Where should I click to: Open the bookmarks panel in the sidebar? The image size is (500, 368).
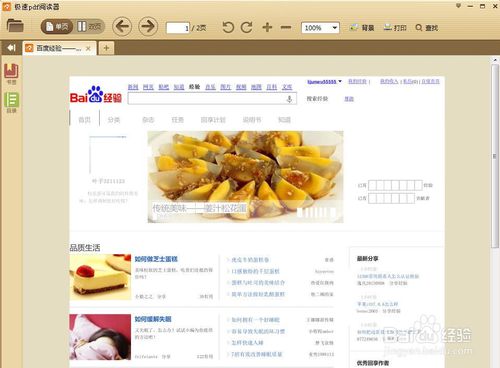click(x=11, y=73)
